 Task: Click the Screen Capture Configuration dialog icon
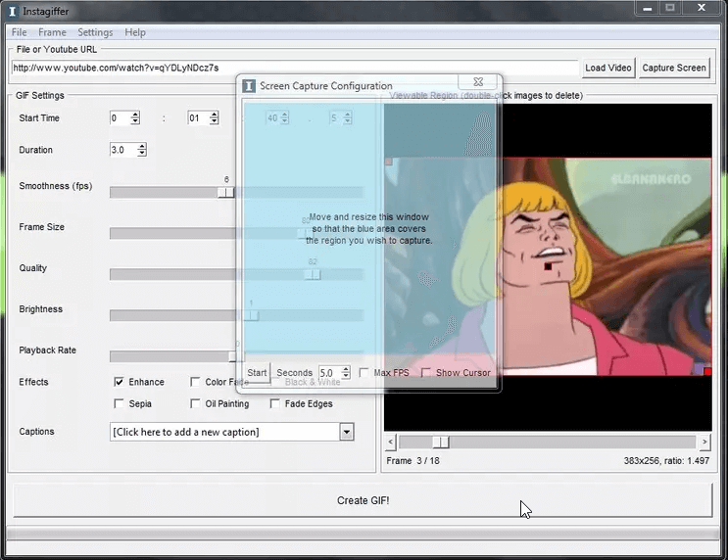click(249, 86)
